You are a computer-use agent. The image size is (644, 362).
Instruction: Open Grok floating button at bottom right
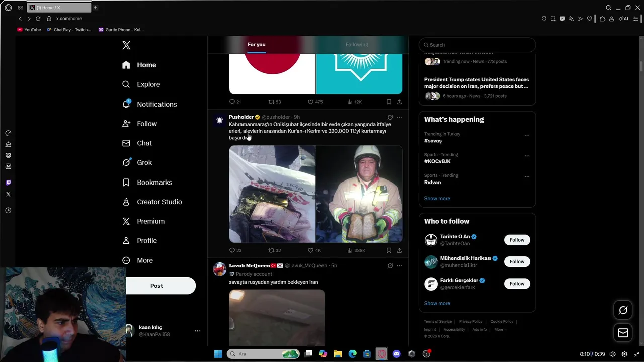coord(623,310)
